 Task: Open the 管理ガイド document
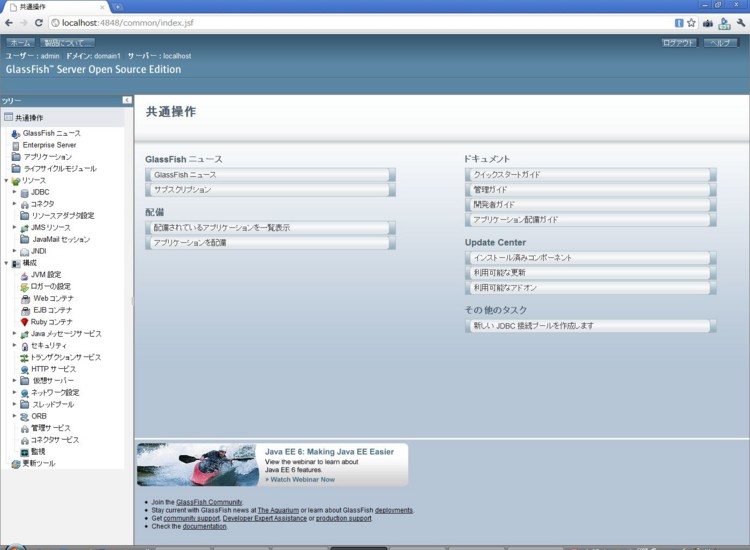coord(590,190)
